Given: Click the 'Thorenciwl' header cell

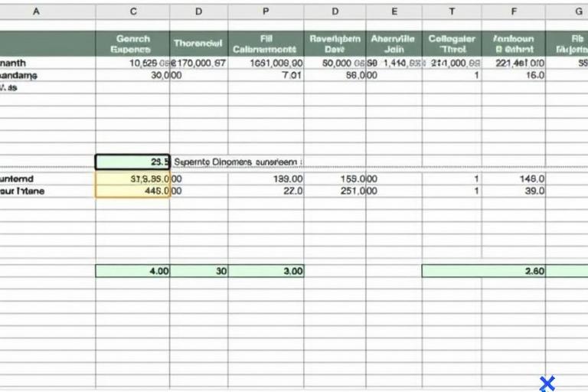Looking at the screenshot, I should [x=199, y=44].
